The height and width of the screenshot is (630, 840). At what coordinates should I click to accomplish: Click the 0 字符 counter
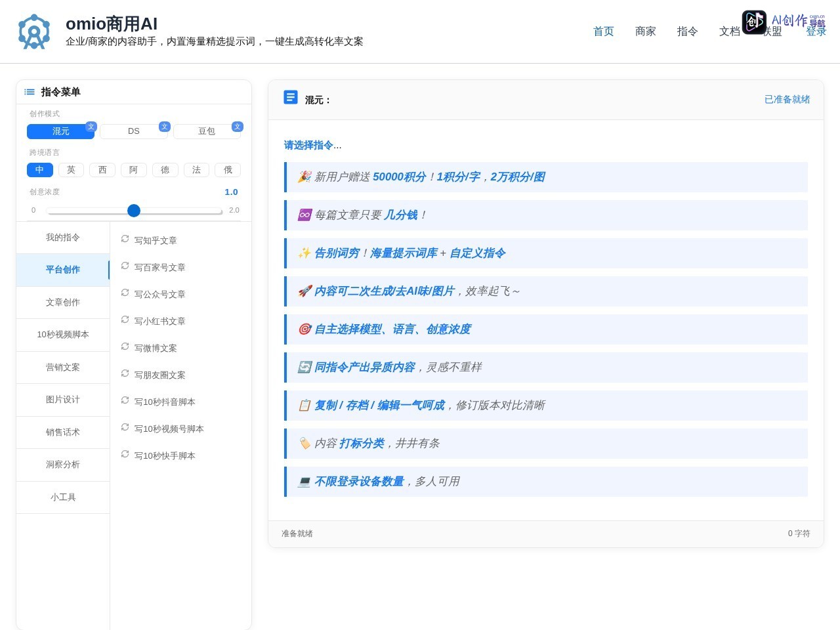click(x=799, y=534)
